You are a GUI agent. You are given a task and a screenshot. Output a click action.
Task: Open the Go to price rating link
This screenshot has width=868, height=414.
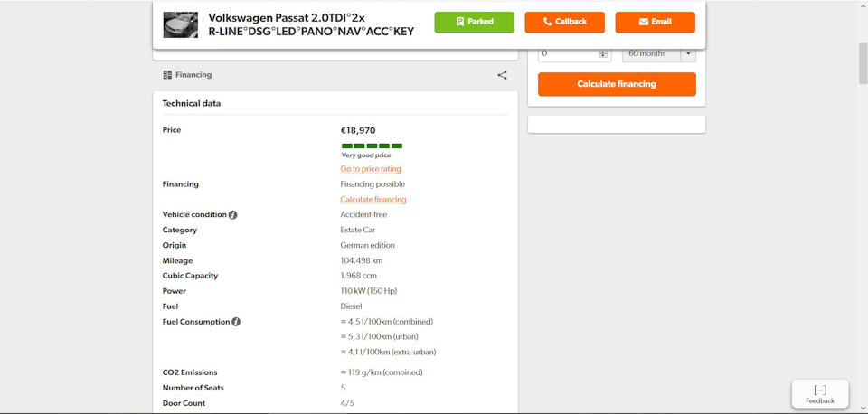point(371,169)
